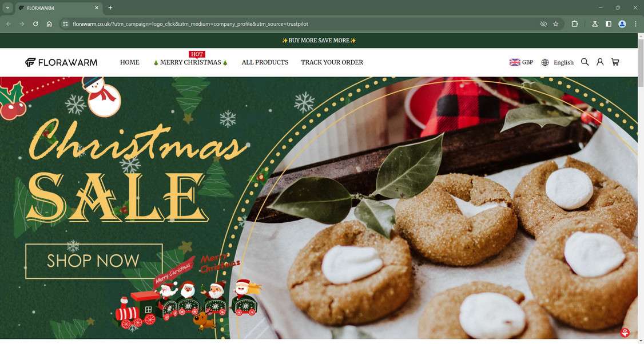Open the shopping cart icon
This screenshot has height=344, width=644.
tap(615, 62)
